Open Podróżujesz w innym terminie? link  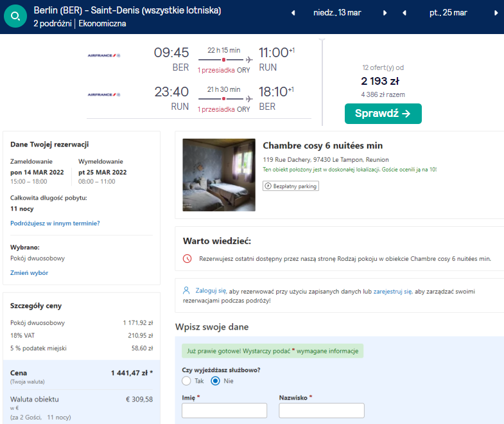tap(55, 224)
